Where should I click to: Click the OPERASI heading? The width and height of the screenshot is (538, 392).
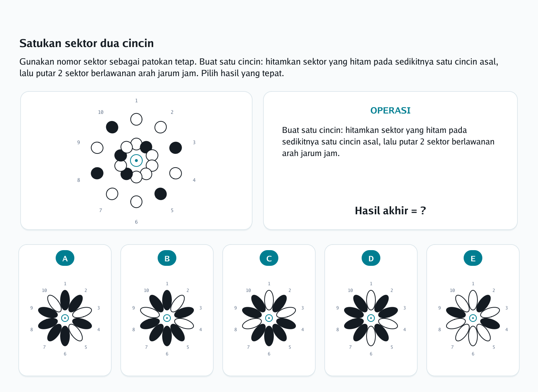coord(390,111)
